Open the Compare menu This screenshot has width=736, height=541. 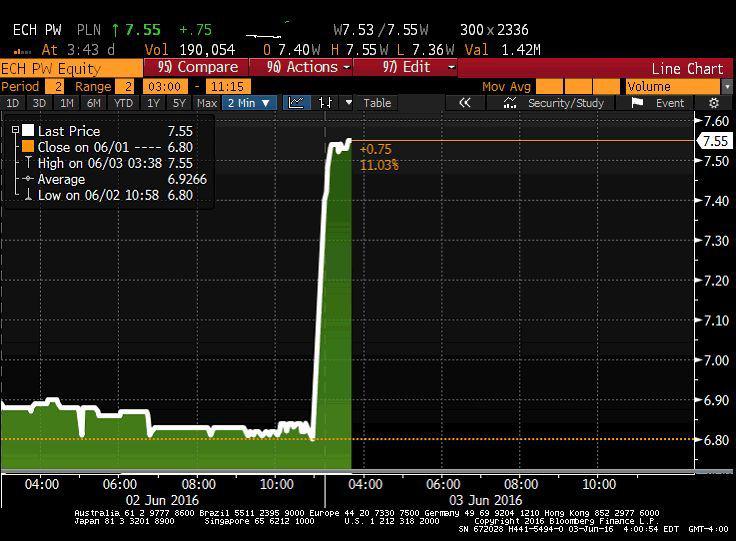pyautogui.click(x=198, y=68)
